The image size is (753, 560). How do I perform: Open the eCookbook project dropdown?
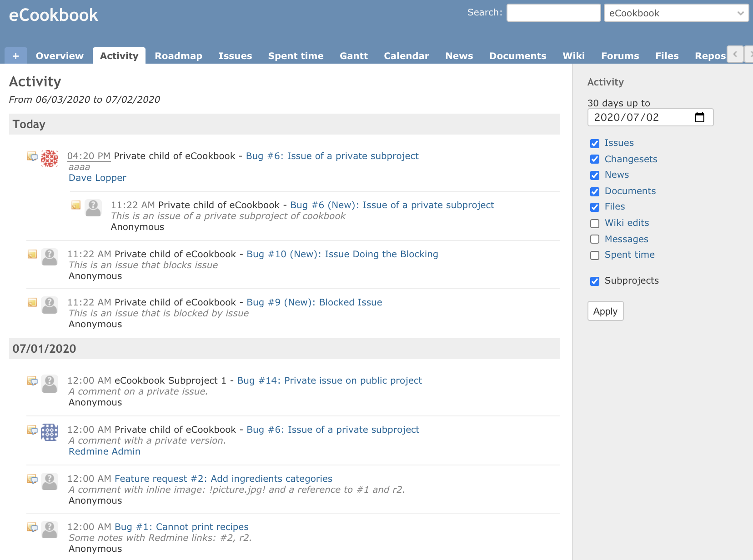tap(676, 13)
